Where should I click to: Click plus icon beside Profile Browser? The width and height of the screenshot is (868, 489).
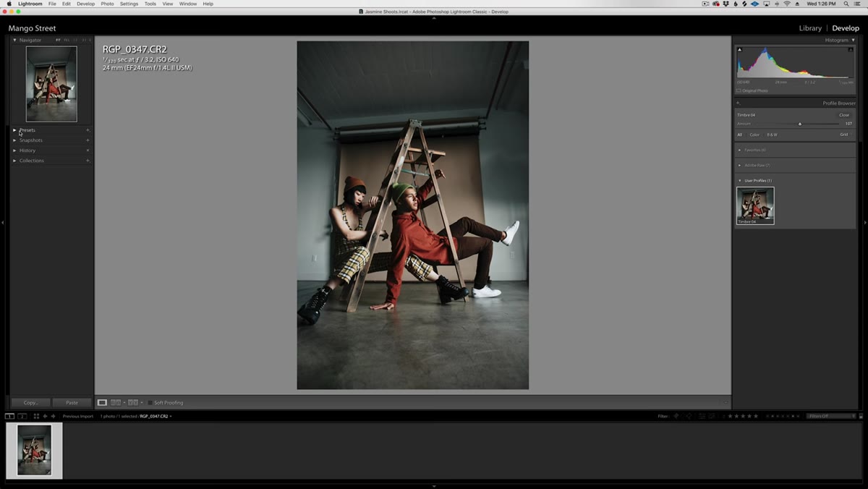point(739,103)
